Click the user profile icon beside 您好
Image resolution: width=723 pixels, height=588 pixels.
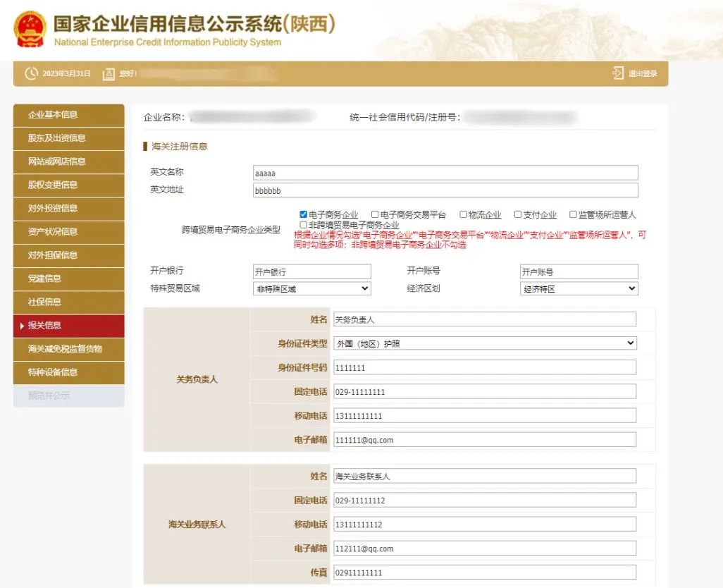click(109, 73)
